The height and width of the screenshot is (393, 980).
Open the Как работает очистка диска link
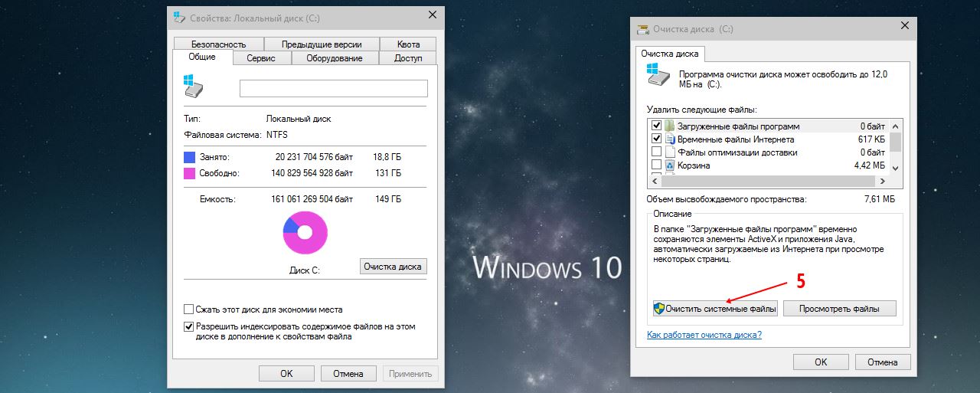[704, 335]
